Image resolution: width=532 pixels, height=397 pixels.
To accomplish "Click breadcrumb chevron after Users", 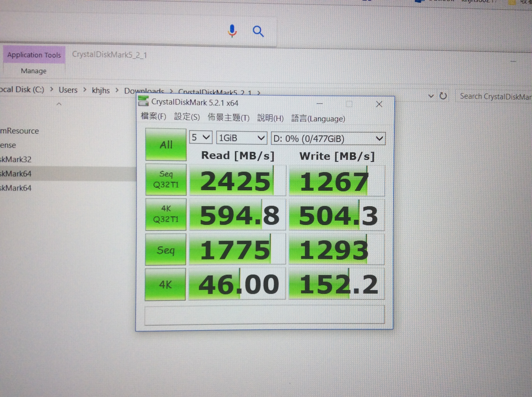I will point(85,90).
